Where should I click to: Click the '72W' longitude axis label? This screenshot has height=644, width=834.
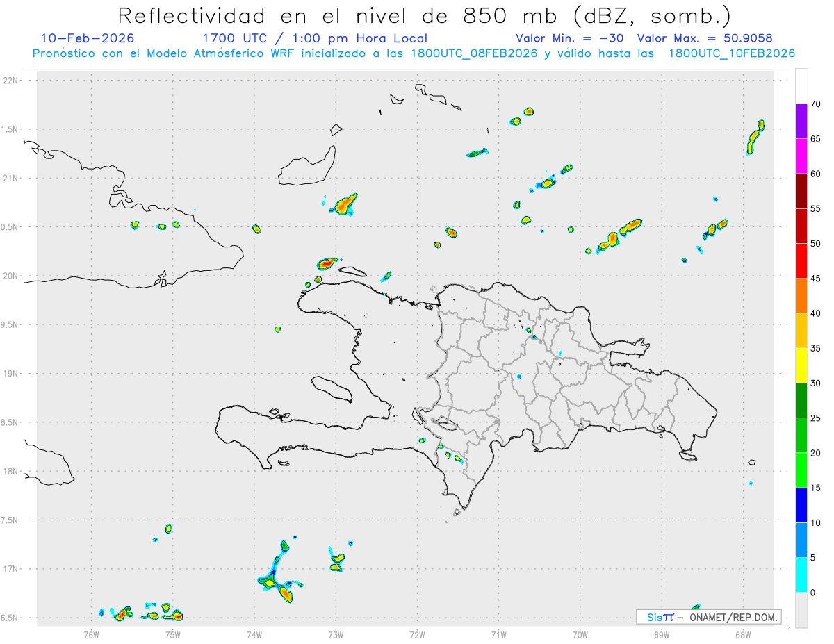click(417, 634)
